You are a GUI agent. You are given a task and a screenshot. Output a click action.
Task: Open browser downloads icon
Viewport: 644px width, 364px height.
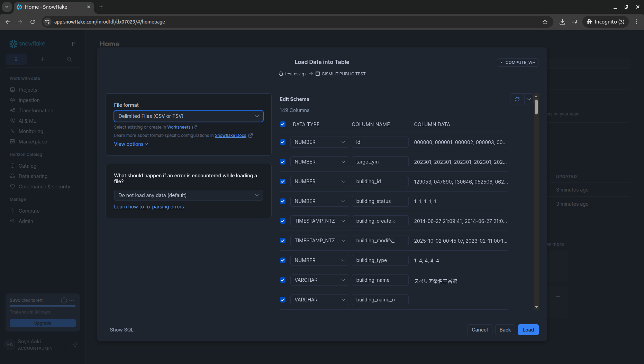(562, 22)
